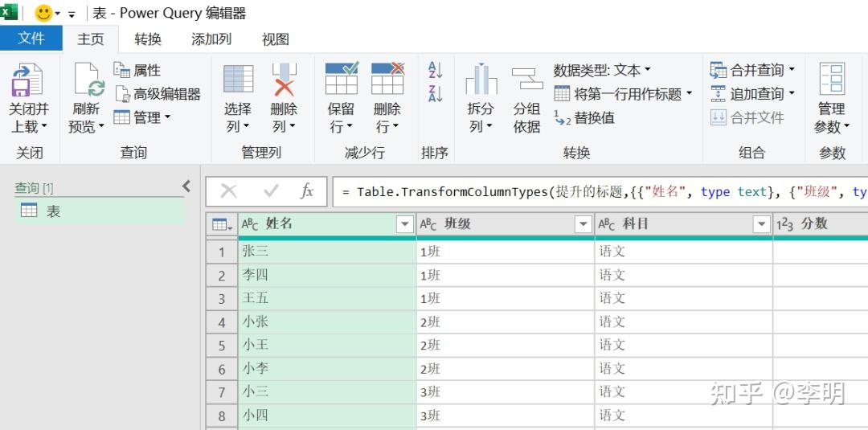Sort descending with Z-A icon
Viewport: 868px width, 430px height.
pyautogui.click(x=435, y=94)
